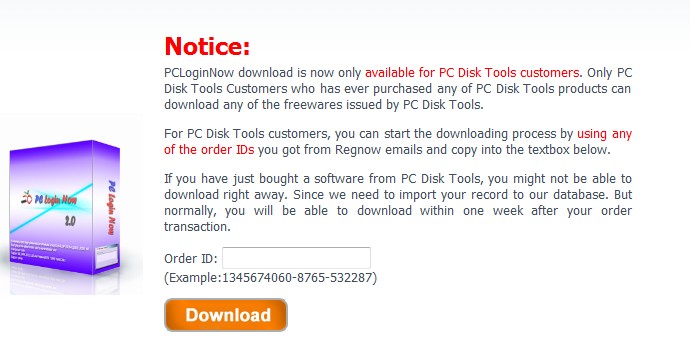Screen dimensions: 690x361
Task: Click the red Notice heading
Action: coord(207,46)
